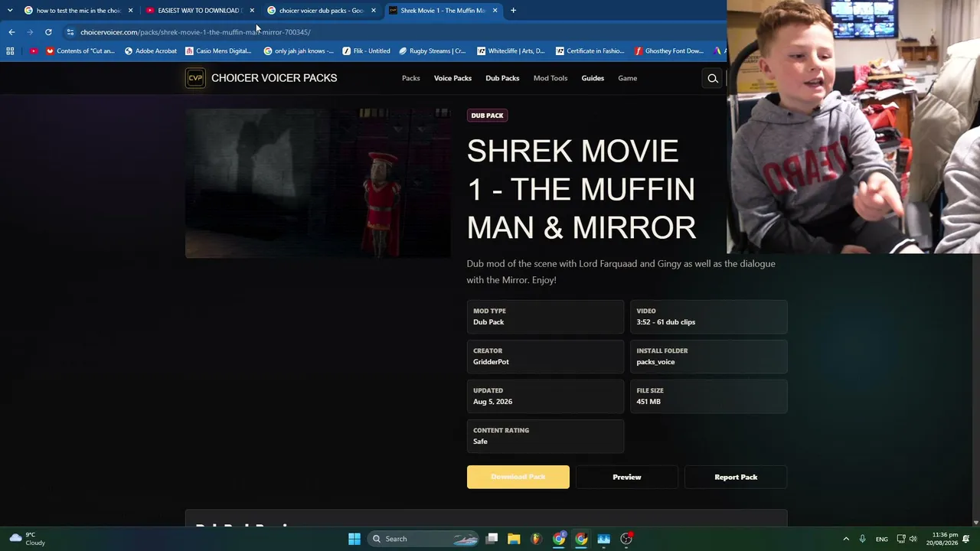
Task: Open the Packs nav item
Action: click(411, 78)
